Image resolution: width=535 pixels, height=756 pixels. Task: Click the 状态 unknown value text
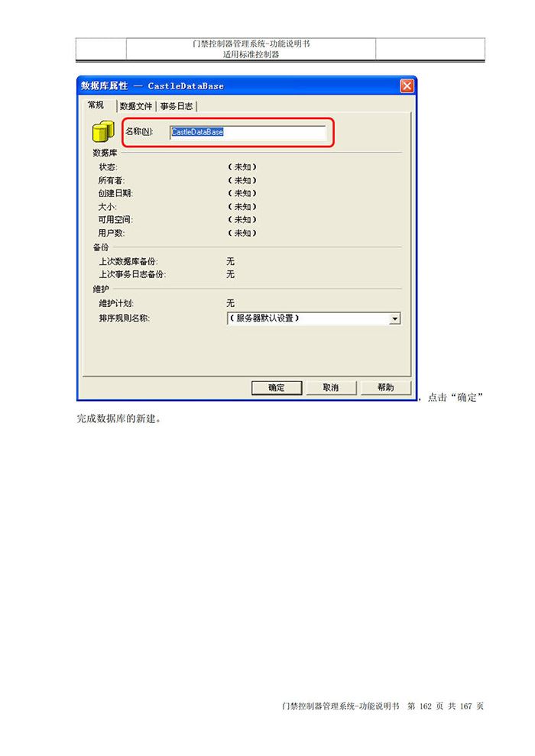click(242, 167)
